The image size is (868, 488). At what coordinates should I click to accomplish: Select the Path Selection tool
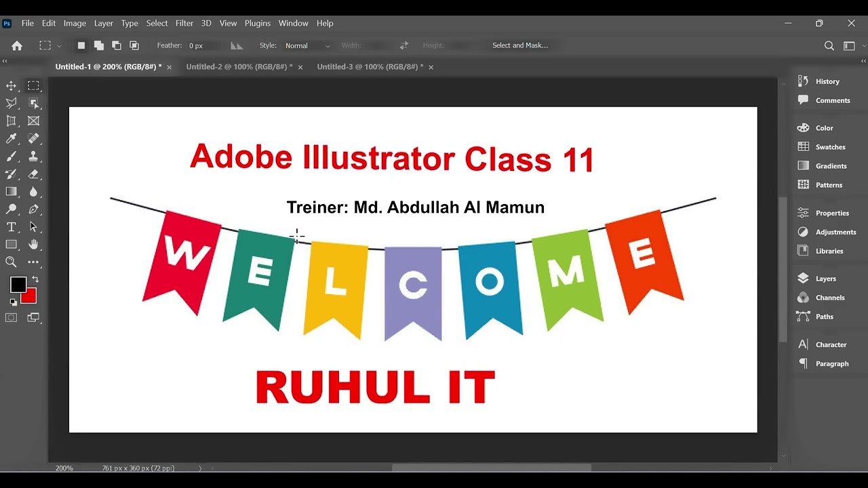pyautogui.click(x=33, y=227)
